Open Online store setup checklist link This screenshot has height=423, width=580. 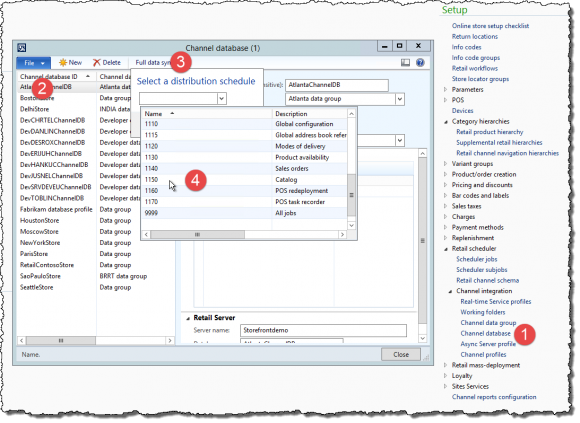(490, 26)
